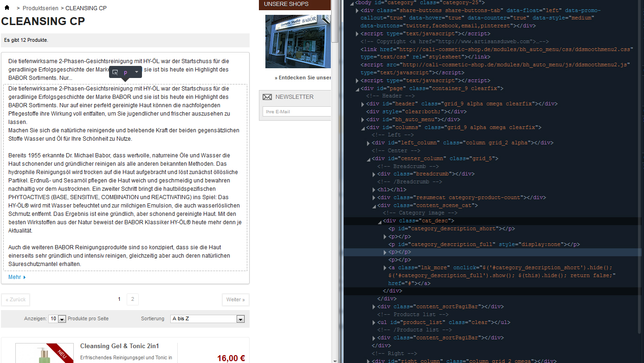Select the p id="category_description_short" line
This screenshot has width=644, height=363.
[451, 228]
